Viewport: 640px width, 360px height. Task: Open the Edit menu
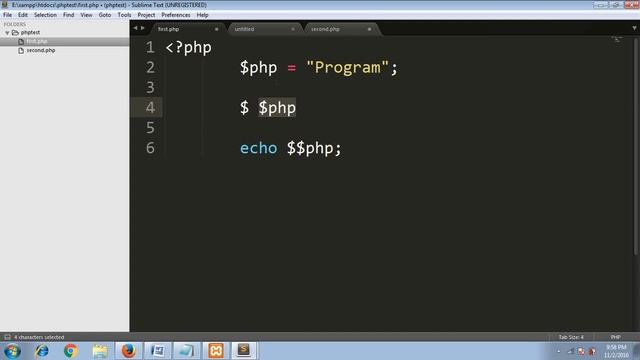(22, 15)
